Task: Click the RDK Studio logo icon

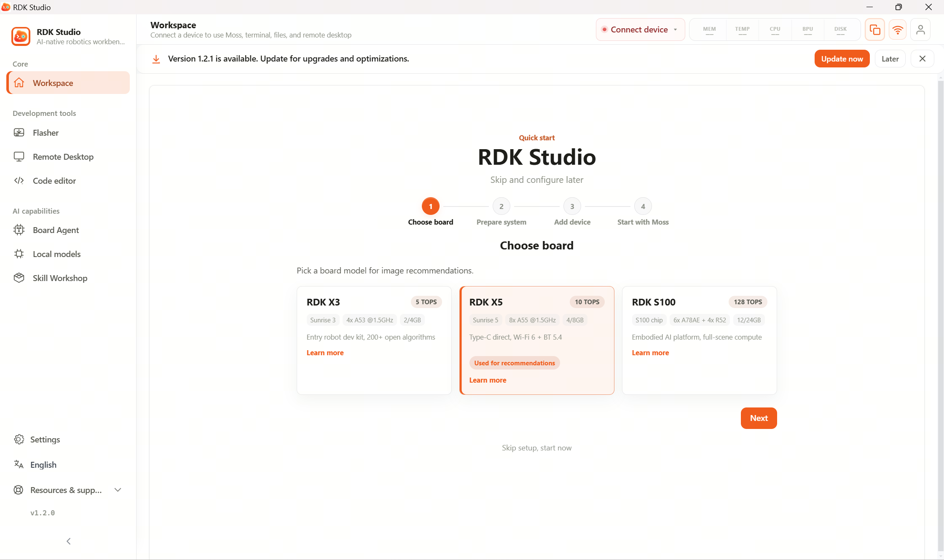Action: point(21,37)
